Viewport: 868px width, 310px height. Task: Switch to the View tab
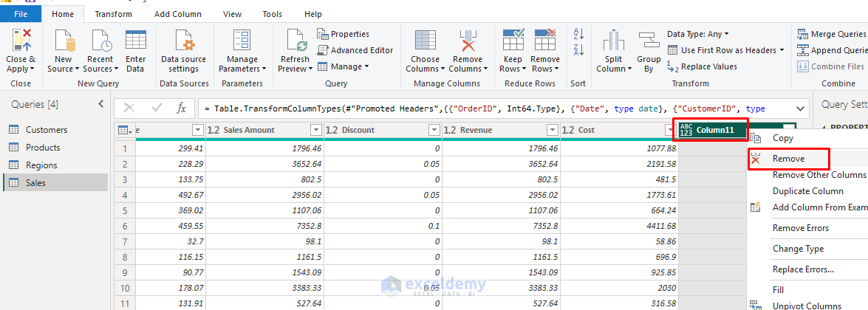click(233, 14)
